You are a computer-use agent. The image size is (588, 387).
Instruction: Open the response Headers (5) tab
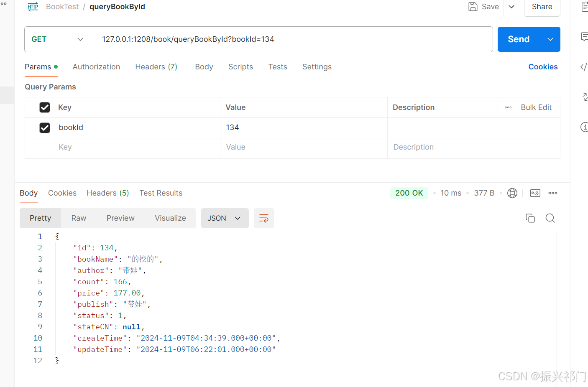108,193
